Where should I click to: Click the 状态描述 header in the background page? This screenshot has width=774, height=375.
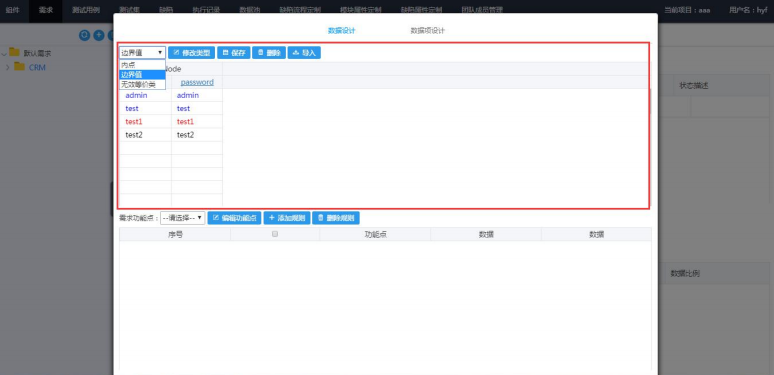tap(694, 85)
